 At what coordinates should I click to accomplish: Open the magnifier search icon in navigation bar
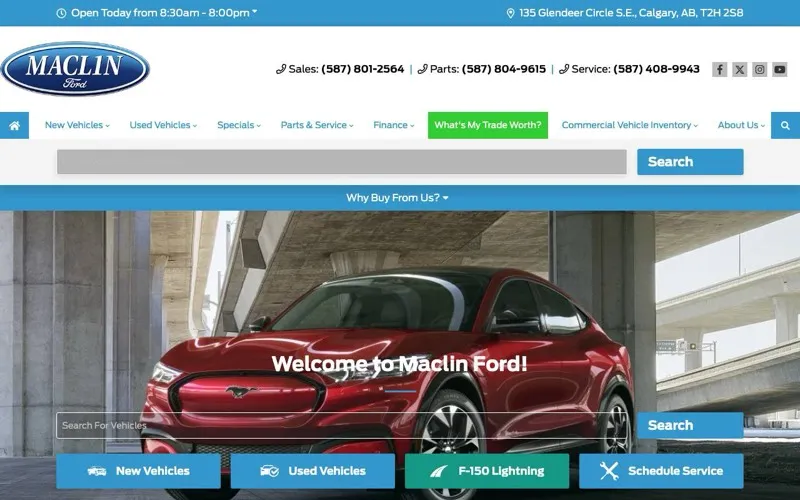coord(785,126)
